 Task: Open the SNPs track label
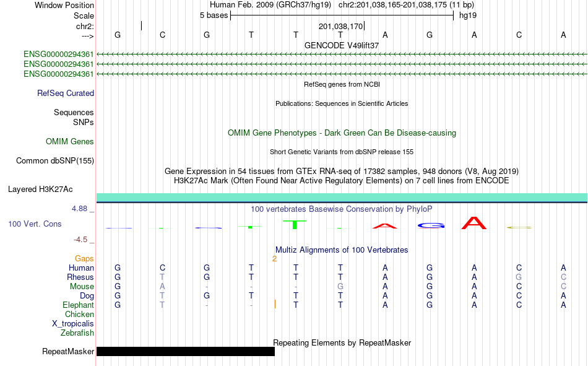84,123
